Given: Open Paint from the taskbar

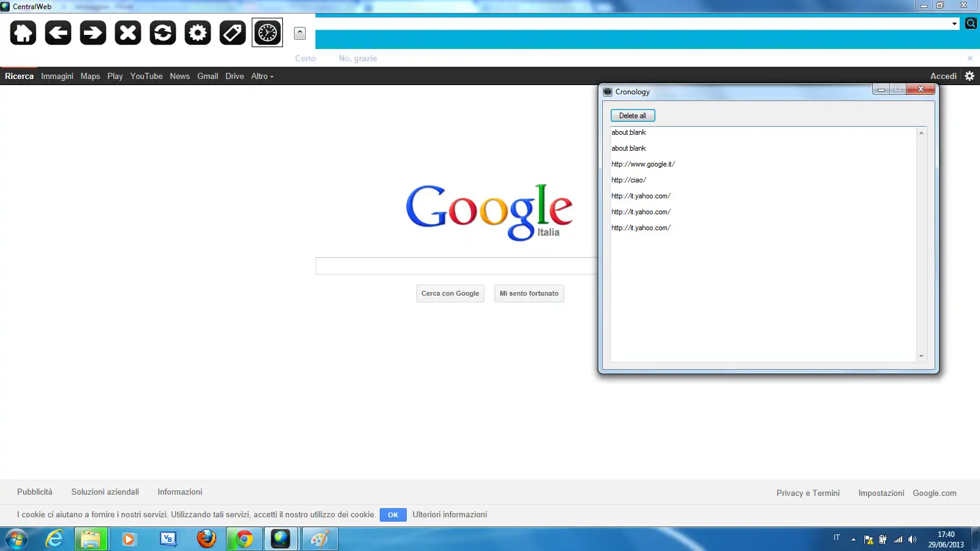Looking at the screenshot, I should point(320,539).
